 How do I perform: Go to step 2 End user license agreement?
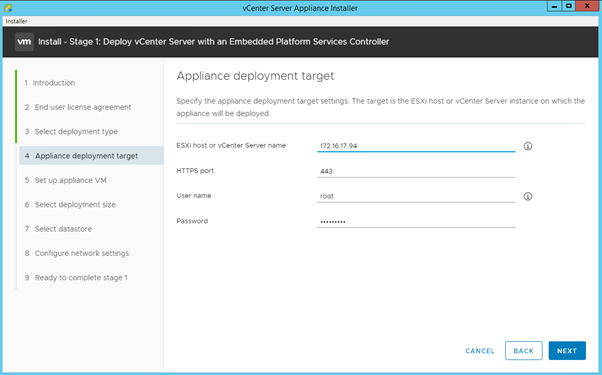coord(78,107)
